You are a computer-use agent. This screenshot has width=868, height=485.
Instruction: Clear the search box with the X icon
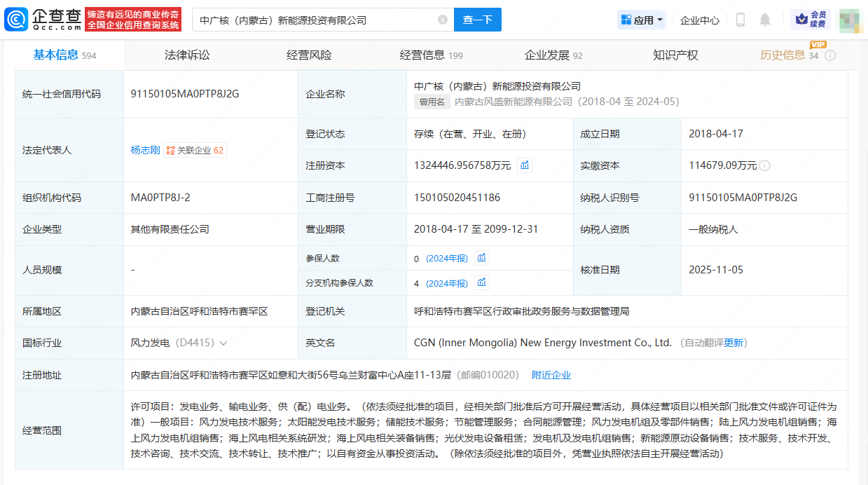[443, 20]
